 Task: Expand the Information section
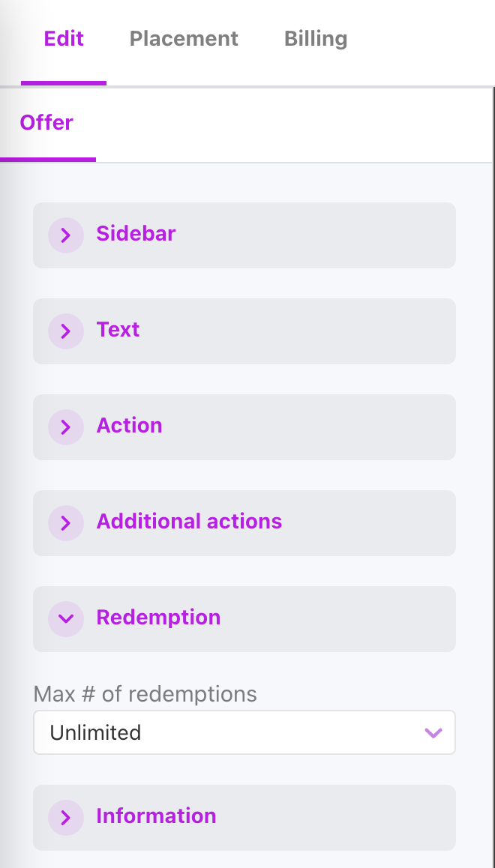coord(156,817)
